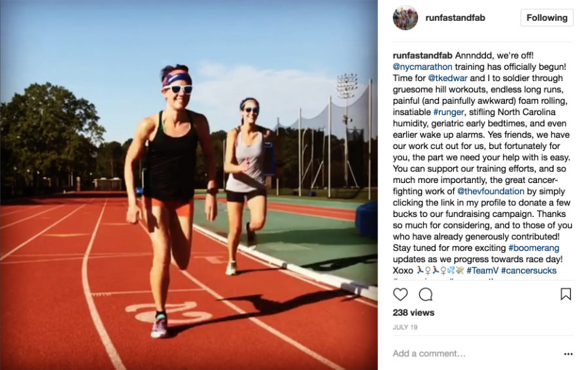Save post with the bookmark icon
Screen dimensions: 588x370
[x=566, y=294]
